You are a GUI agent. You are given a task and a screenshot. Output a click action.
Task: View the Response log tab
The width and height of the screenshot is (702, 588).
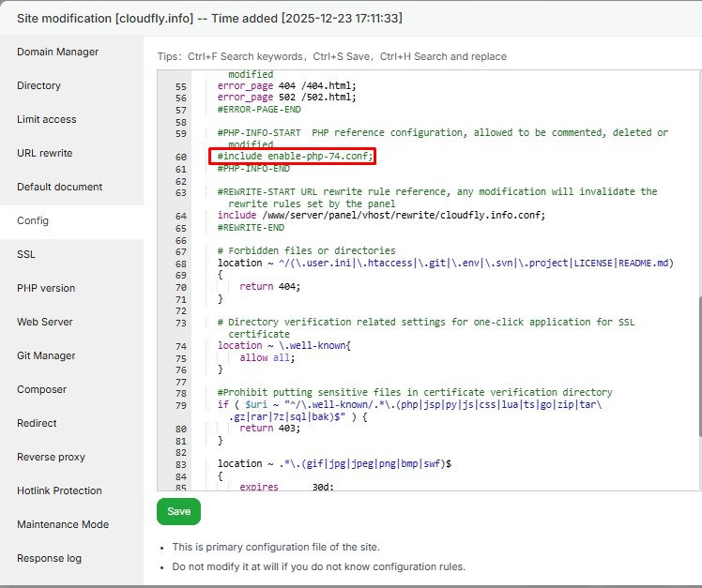tap(49, 558)
